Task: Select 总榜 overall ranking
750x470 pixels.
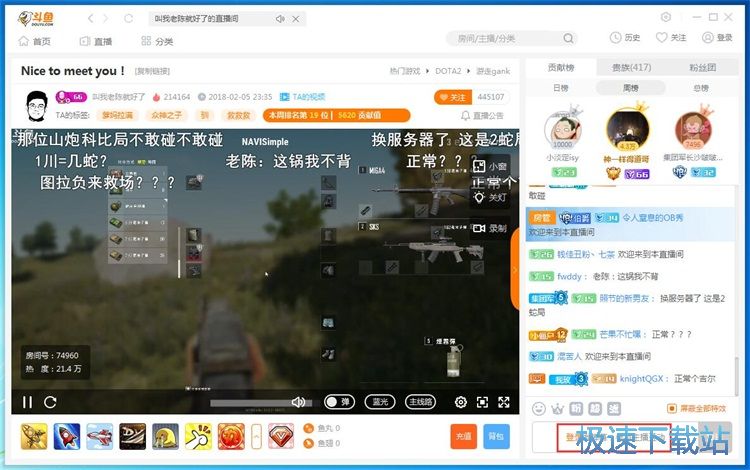Action: pos(701,88)
